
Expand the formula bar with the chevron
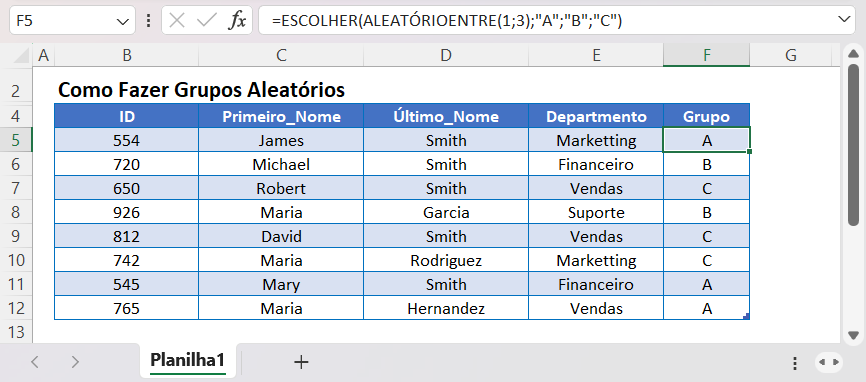tap(844, 20)
